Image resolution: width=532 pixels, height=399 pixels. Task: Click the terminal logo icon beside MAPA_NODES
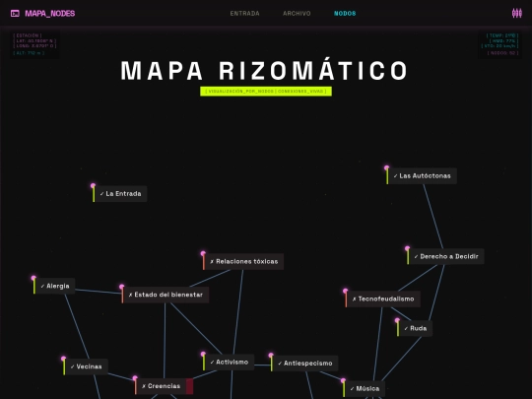coord(15,13)
